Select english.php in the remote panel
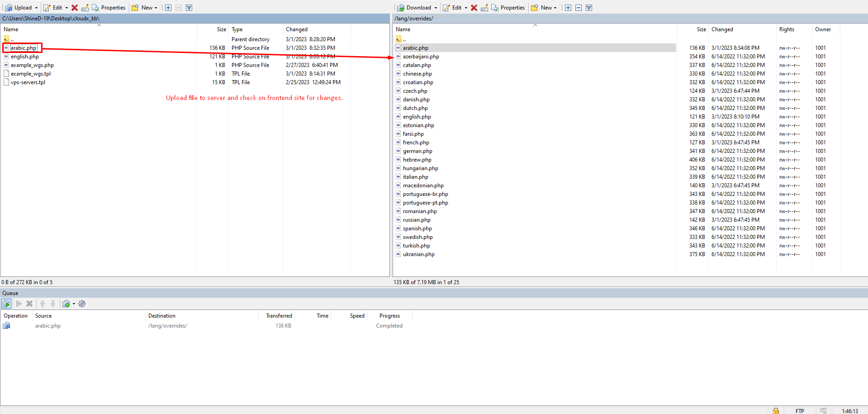The width and height of the screenshot is (868, 414). pyautogui.click(x=417, y=117)
